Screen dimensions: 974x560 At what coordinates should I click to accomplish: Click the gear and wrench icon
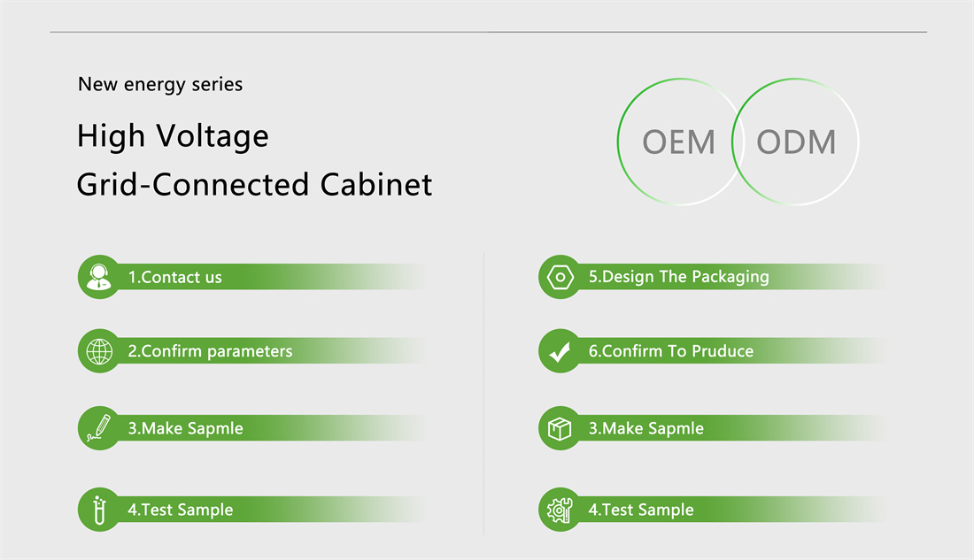(560, 510)
